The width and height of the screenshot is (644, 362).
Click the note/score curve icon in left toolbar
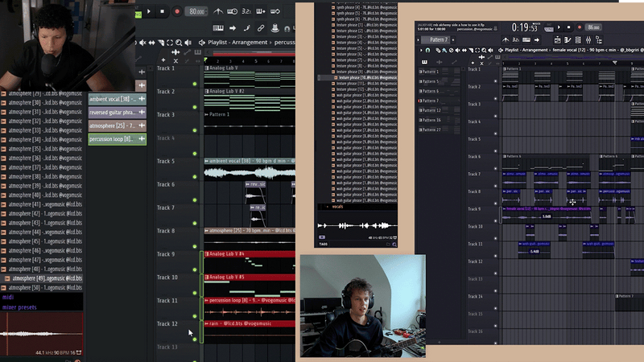click(x=246, y=28)
